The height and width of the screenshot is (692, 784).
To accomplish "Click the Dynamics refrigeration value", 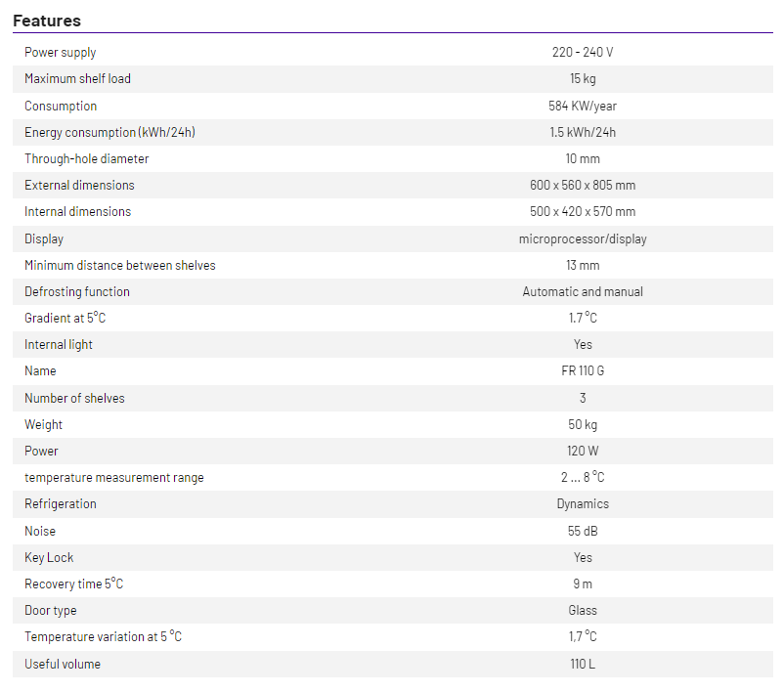I will pyautogui.click(x=583, y=504).
